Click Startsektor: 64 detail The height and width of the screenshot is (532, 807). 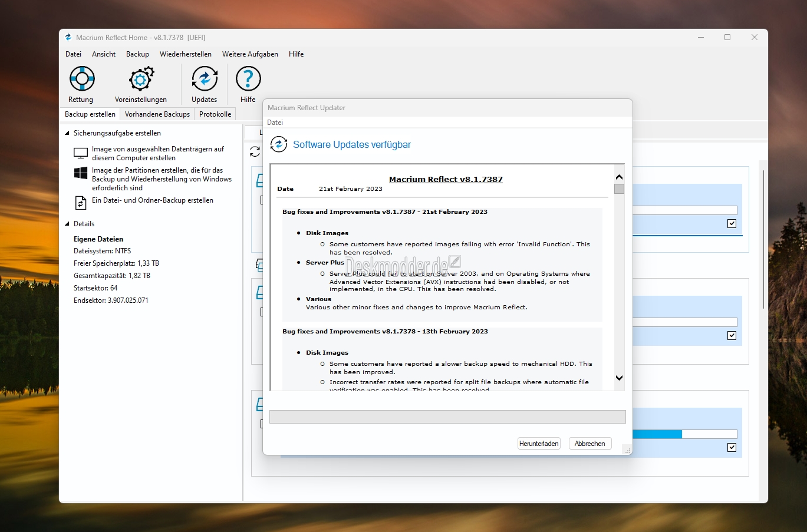(x=95, y=288)
